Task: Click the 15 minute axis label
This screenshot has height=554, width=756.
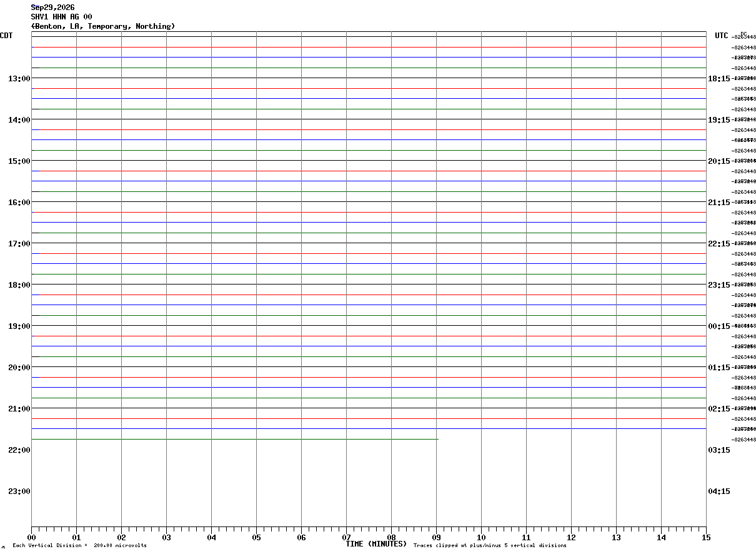Action: (x=706, y=537)
